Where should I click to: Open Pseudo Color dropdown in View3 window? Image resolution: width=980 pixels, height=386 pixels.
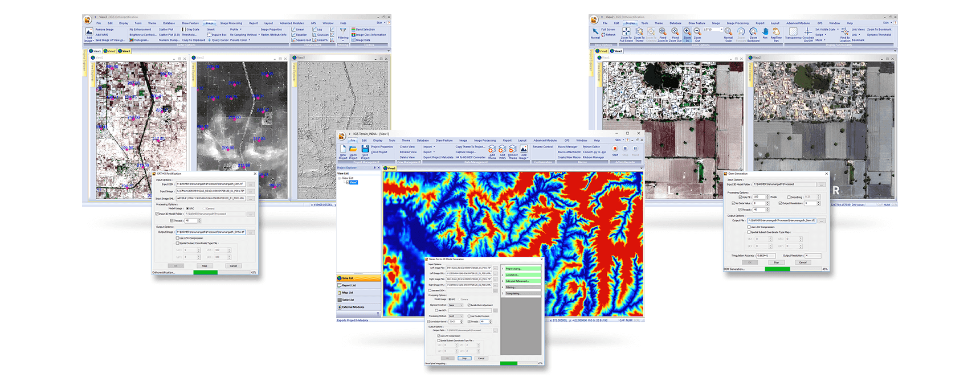click(x=240, y=40)
